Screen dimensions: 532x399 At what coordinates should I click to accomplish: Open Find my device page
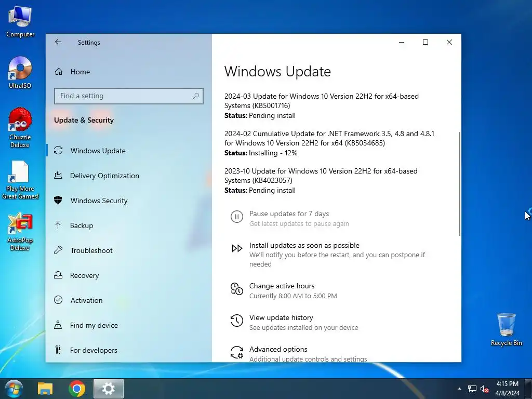[x=129, y=325]
